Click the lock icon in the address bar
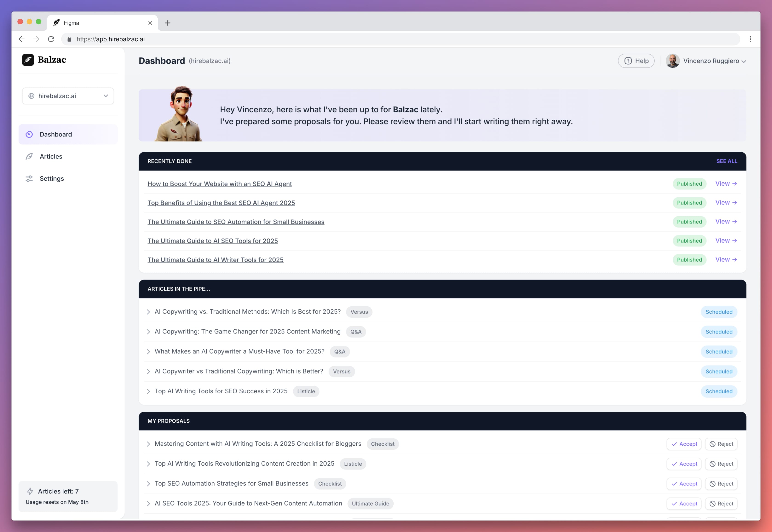 69,39
